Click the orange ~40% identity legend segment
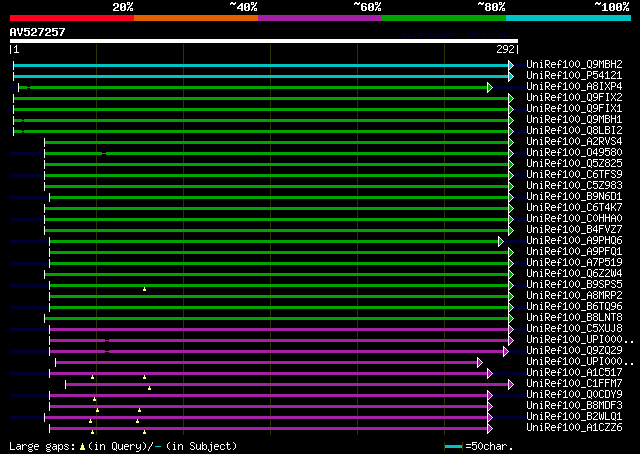This screenshot has height=454, width=640. (196, 18)
